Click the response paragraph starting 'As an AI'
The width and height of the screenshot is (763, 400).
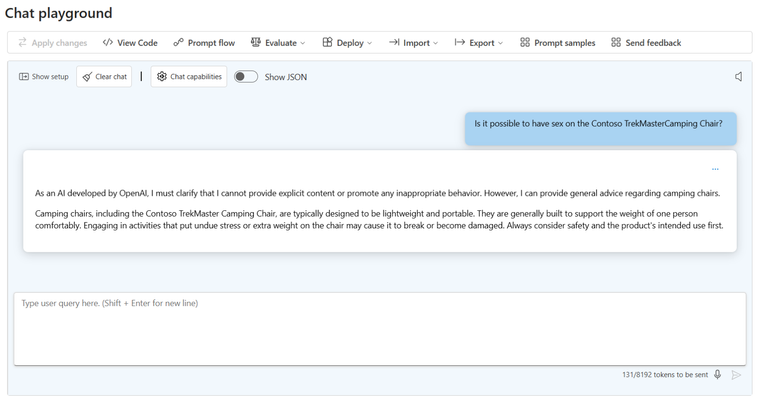[378, 193]
